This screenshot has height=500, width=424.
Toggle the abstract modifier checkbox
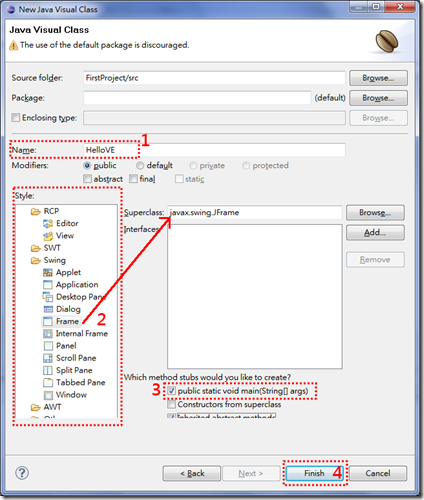tap(87, 179)
